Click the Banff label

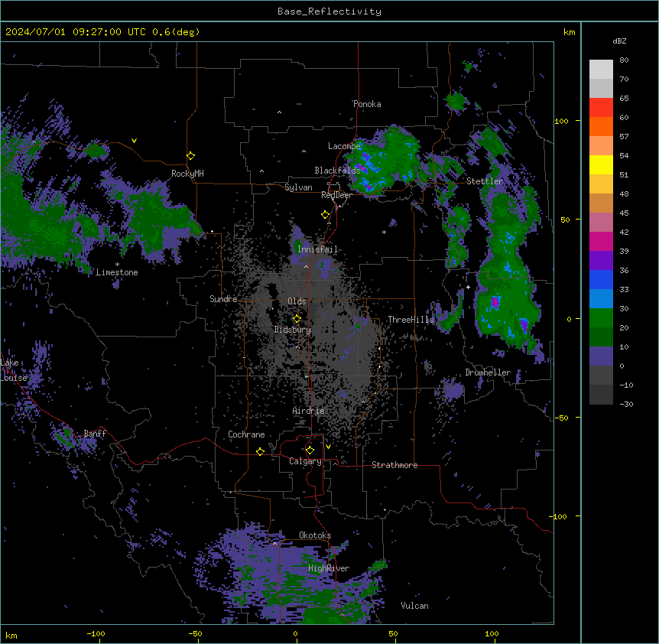click(95, 434)
